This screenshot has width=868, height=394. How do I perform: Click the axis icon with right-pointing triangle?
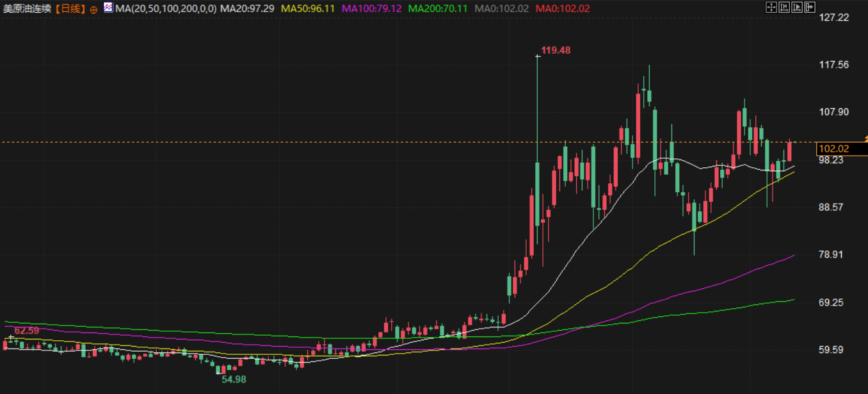click(797, 7)
